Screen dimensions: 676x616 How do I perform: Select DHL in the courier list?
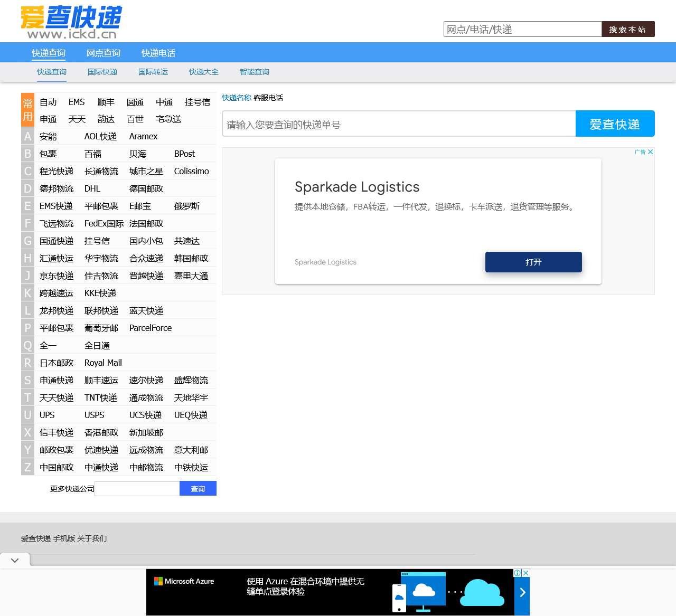[92, 189]
